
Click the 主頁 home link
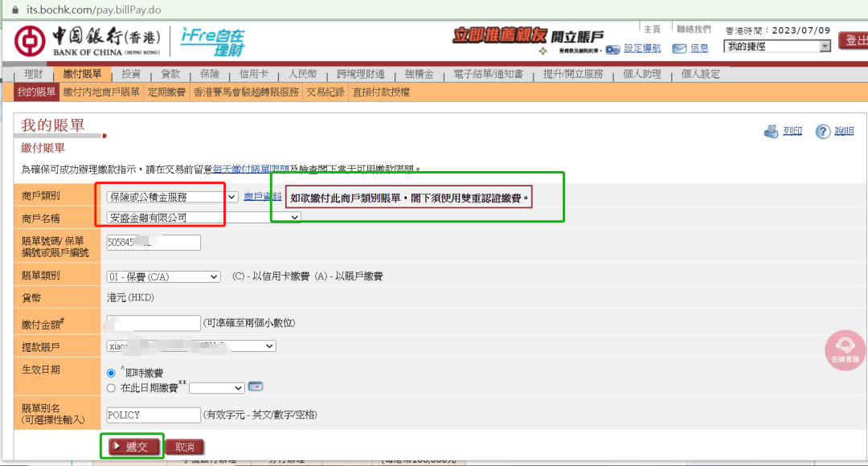(x=652, y=29)
